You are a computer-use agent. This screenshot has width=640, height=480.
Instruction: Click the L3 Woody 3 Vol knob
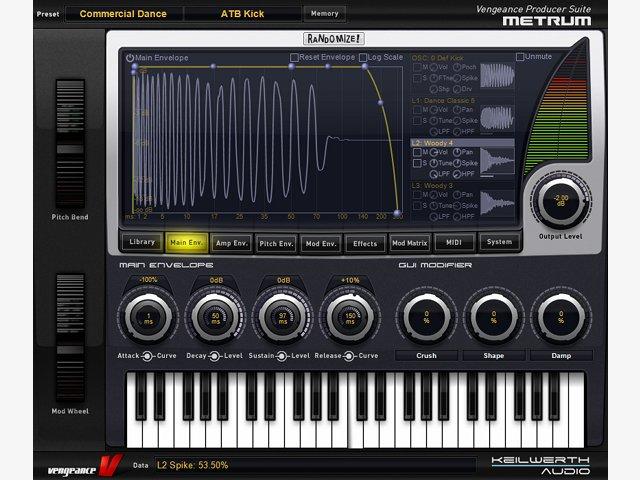tap(433, 195)
